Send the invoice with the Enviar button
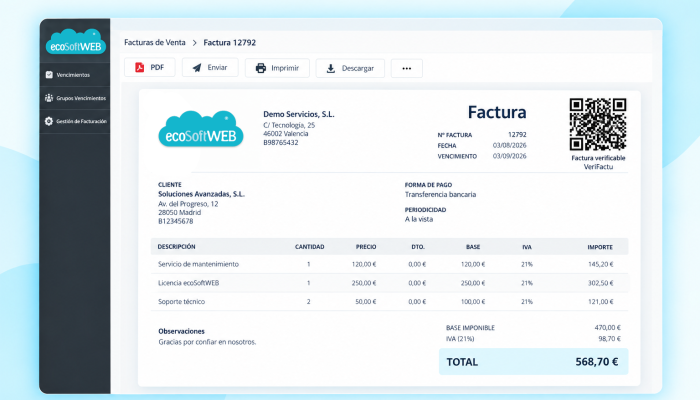 click(210, 67)
